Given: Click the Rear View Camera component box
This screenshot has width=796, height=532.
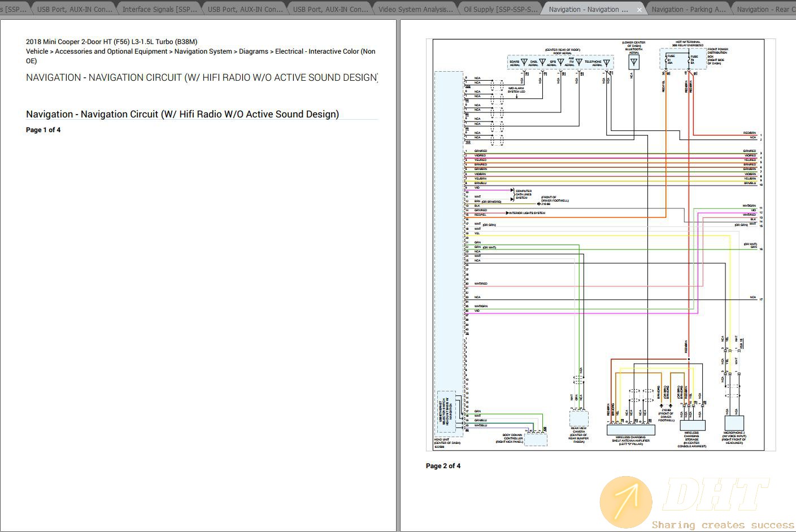Looking at the screenshot, I should tap(578, 418).
